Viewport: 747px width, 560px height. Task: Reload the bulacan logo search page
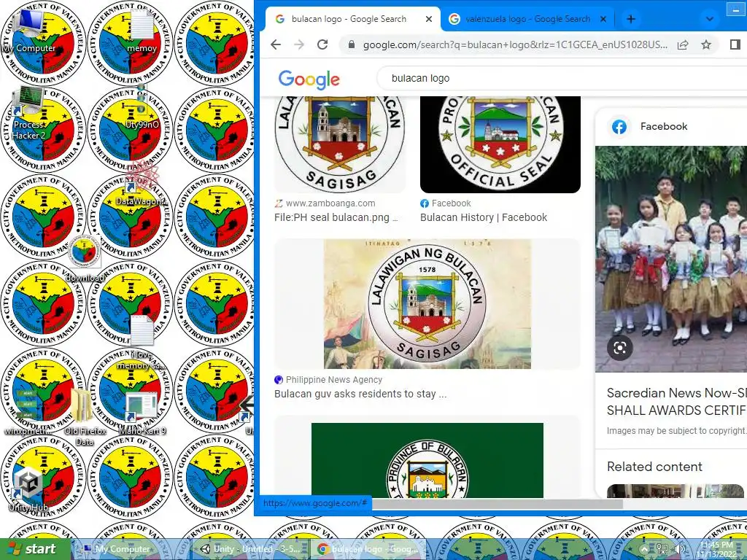coord(322,44)
